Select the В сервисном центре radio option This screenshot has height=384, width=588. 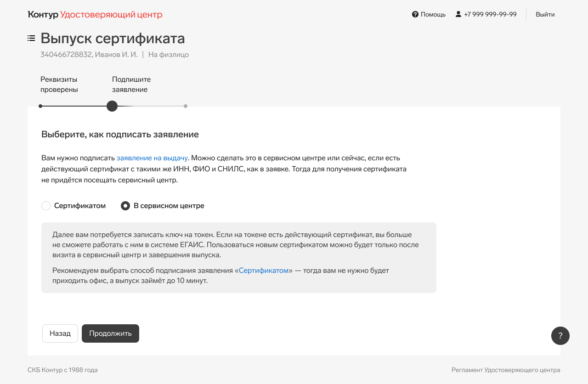tap(125, 206)
